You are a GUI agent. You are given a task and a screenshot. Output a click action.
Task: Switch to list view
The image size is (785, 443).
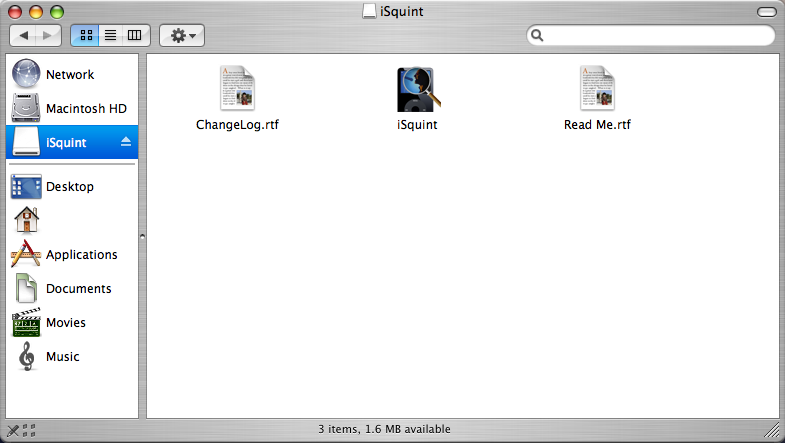(x=111, y=35)
